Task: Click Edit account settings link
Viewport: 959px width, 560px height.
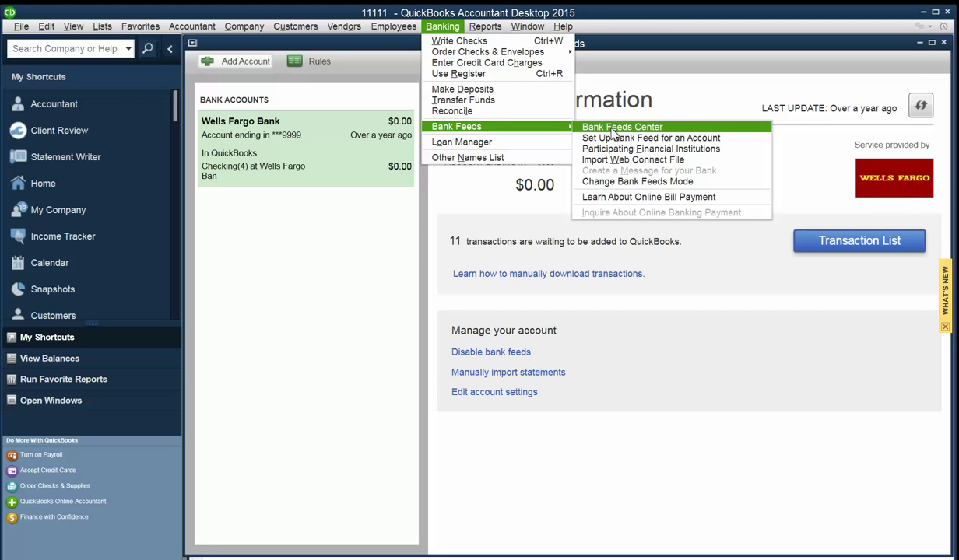Action: (494, 392)
